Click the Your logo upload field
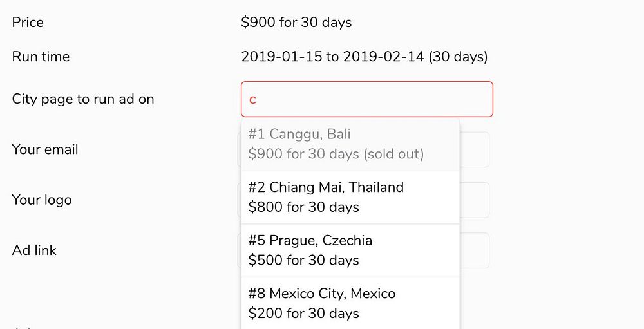 (x=475, y=200)
